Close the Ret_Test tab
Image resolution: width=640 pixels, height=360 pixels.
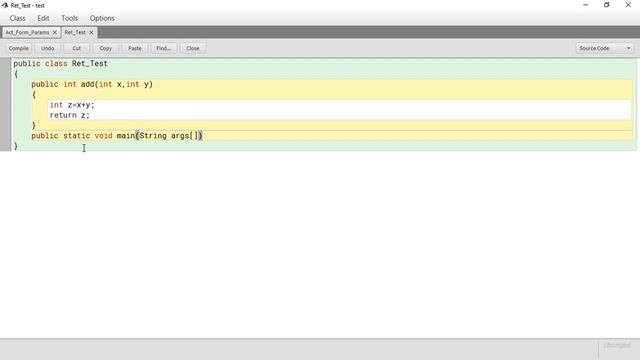click(x=91, y=32)
